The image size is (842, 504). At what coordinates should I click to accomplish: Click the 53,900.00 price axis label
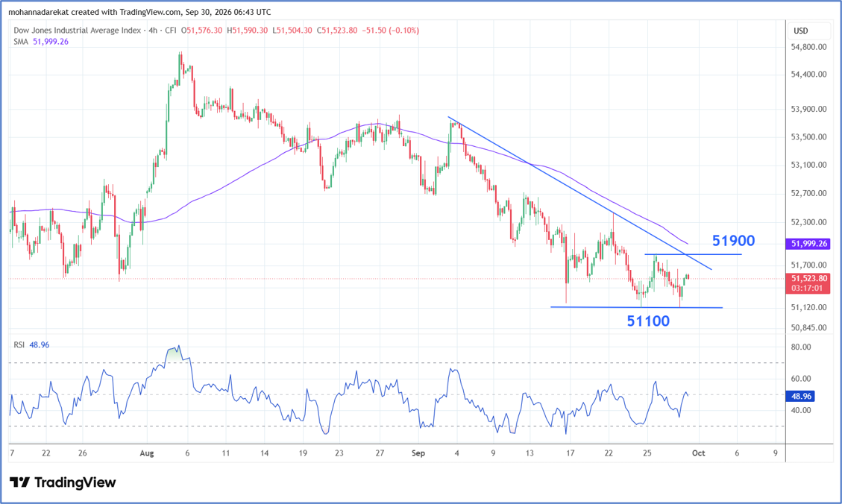[808, 109]
